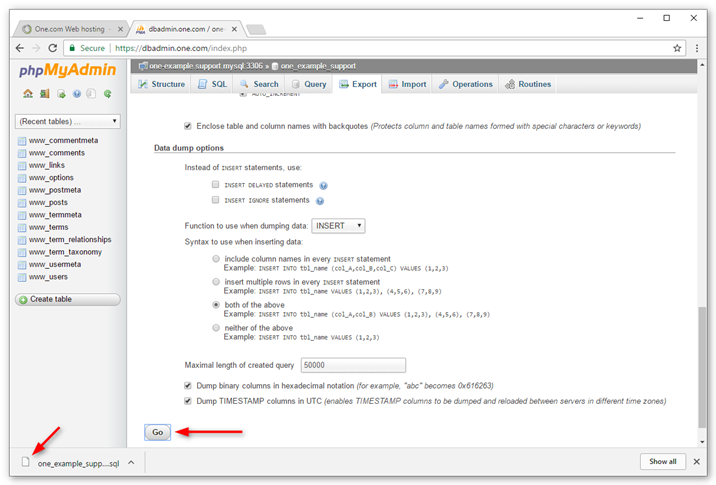Switch to the Import tab

coord(407,84)
